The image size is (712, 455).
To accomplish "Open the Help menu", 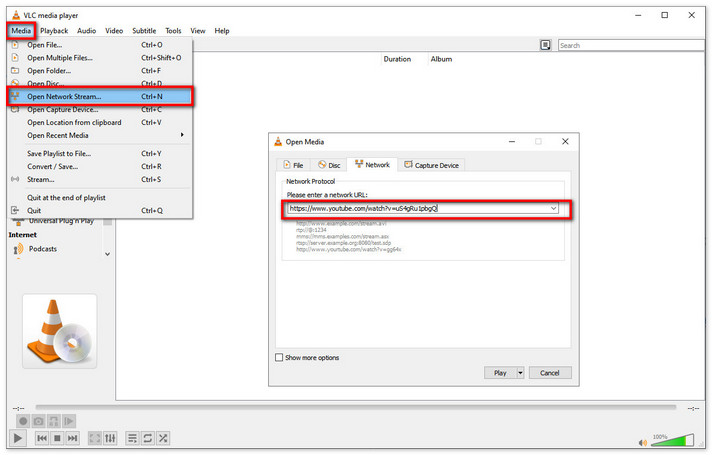I will tap(222, 31).
